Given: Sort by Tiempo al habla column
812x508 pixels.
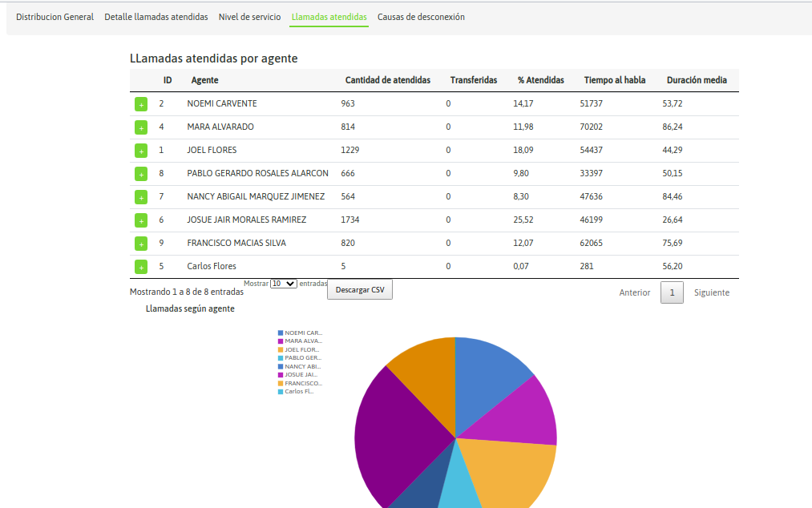Looking at the screenshot, I should [x=615, y=80].
